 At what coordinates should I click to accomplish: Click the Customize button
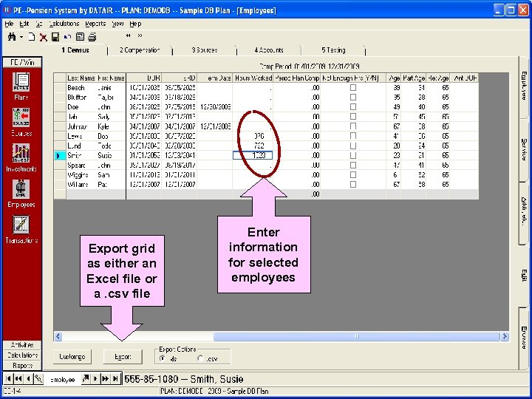pos(72,356)
